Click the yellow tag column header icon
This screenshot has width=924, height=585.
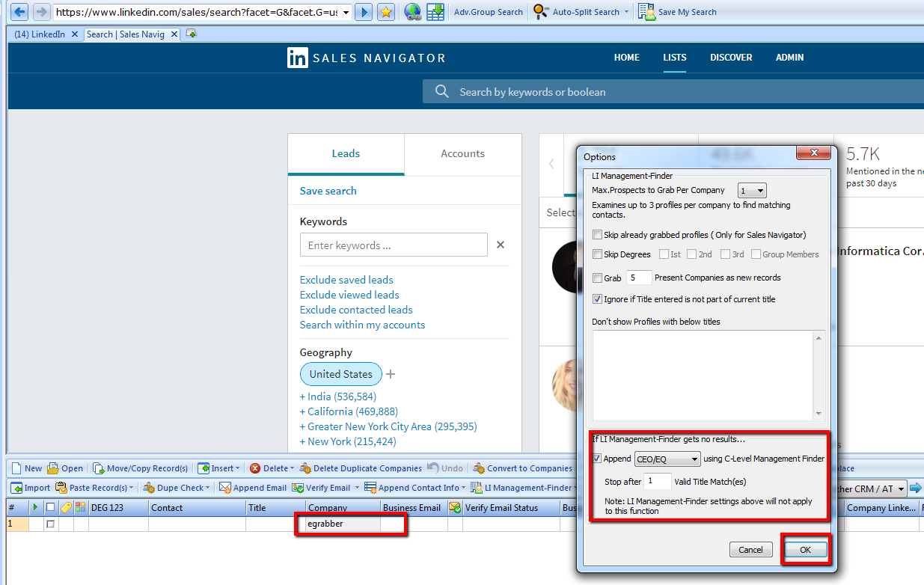tap(66, 507)
